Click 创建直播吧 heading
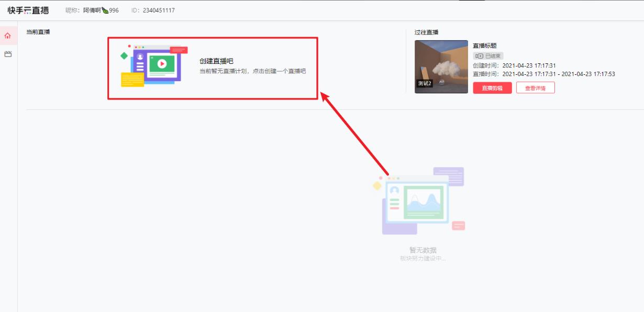 click(216, 61)
